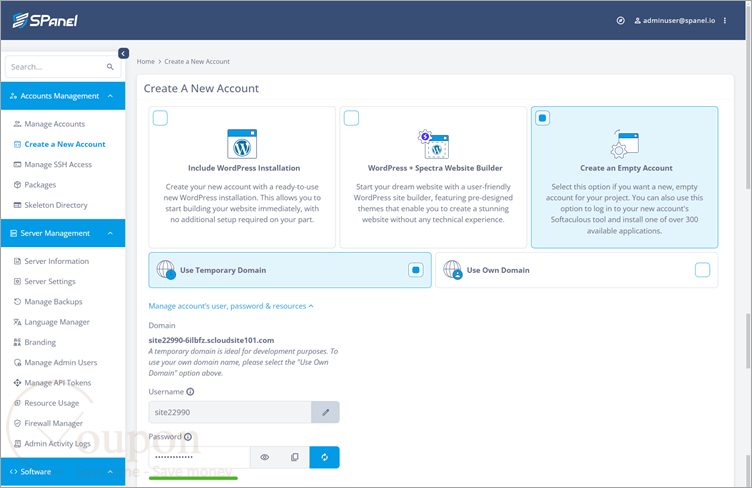This screenshot has width=752, height=488.
Task: Click the Empty Account gear-window icon
Action: [624, 144]
